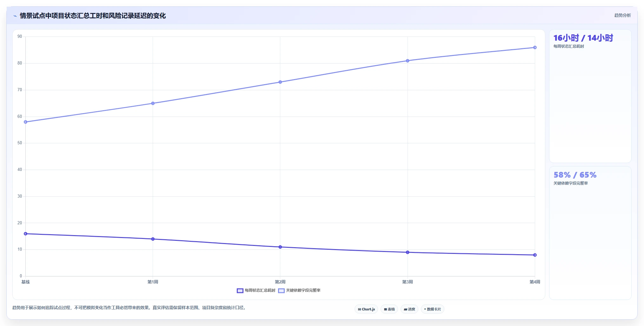
Task: Click the 0 y-axis tick label
Action: point(21,276)
